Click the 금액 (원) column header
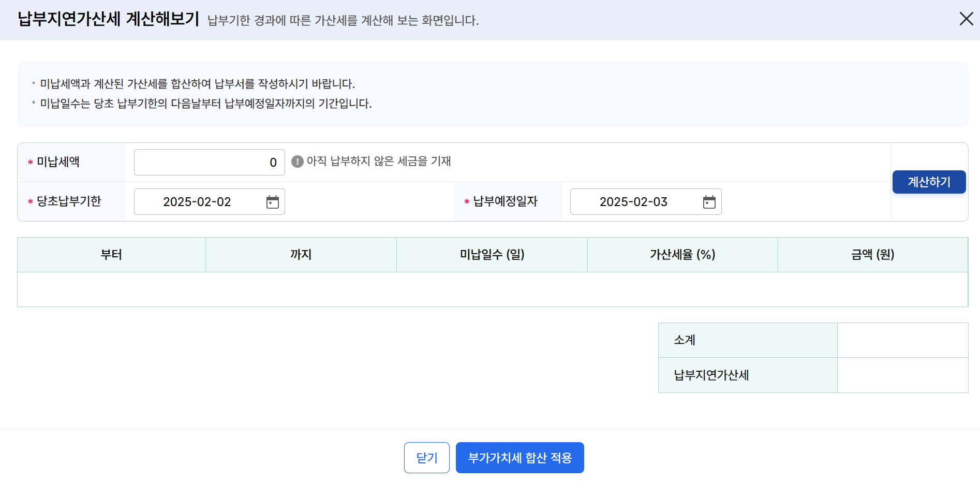The width and height of the screenshot is (980, 481). (873, 255)
